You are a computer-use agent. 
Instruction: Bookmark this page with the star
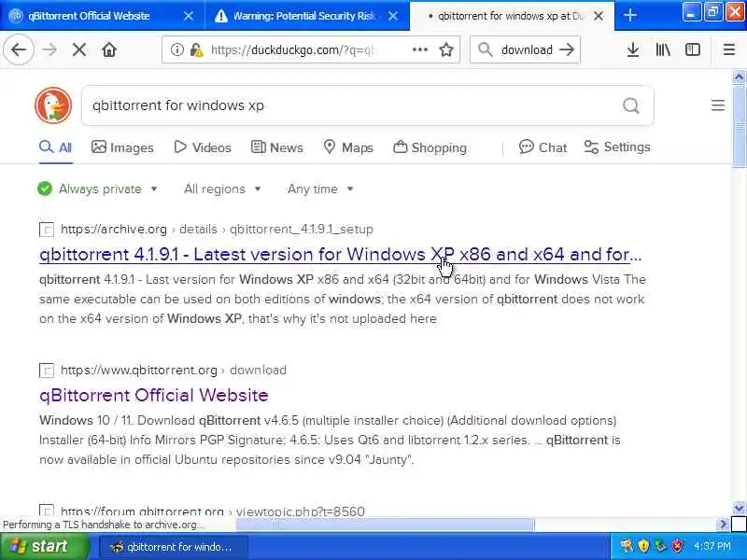(446, 49)
